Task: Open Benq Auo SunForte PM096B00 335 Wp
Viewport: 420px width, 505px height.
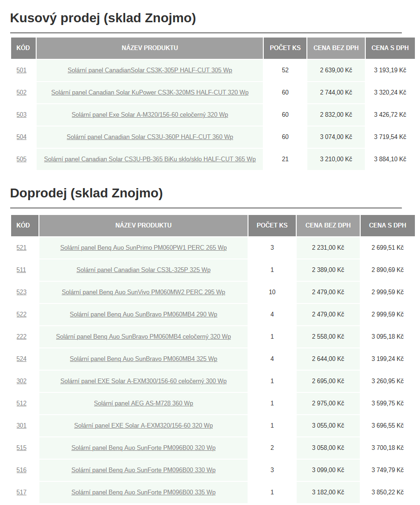Action: pos(143,492)
